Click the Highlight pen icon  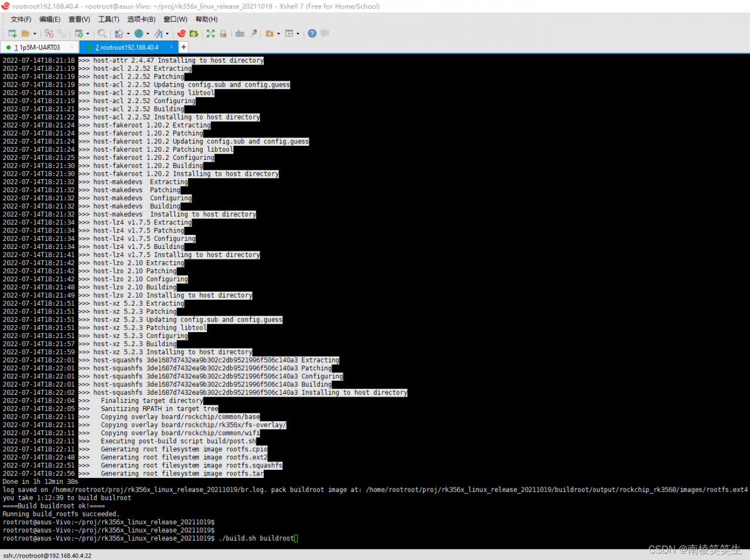coord(253,33)
